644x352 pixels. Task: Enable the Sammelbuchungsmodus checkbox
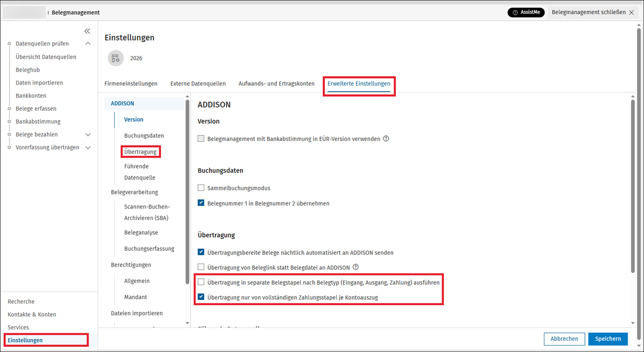click(x=201, y=187)
